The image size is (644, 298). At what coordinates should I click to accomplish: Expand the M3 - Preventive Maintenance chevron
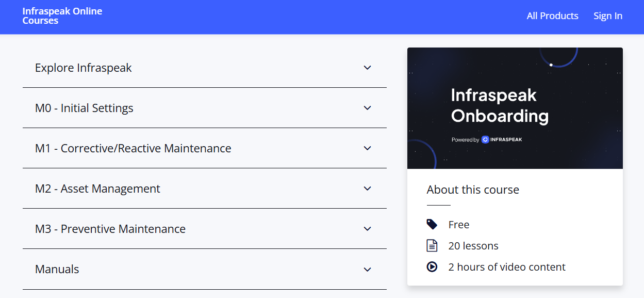(368, 229)
